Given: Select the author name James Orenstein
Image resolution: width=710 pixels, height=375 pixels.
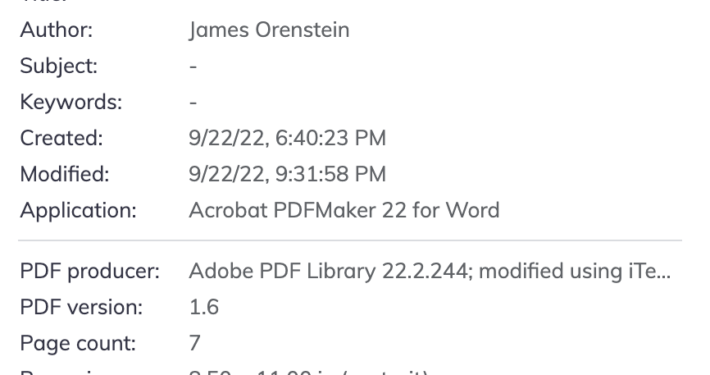Looking at the screenshot, I should pos(269,30).
